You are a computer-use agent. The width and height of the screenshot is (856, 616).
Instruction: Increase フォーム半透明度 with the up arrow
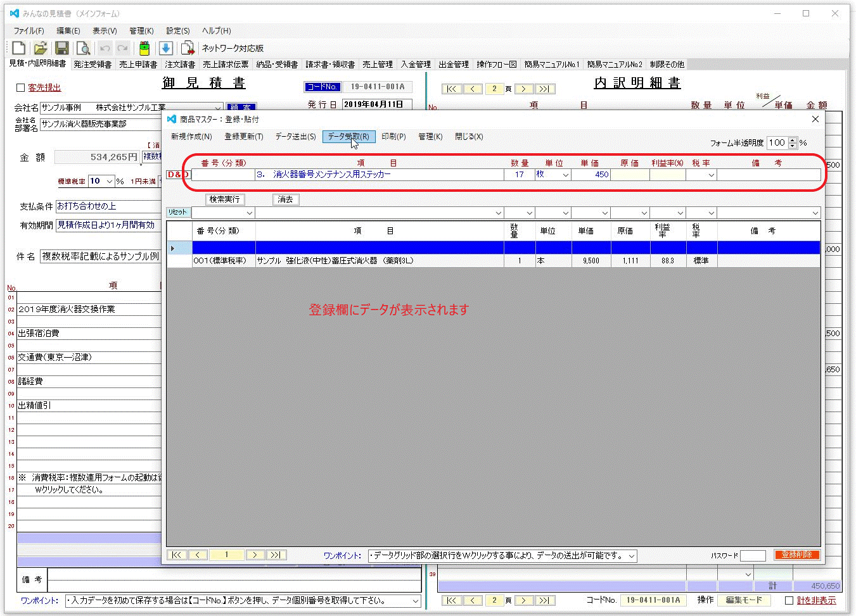point(793,140)
